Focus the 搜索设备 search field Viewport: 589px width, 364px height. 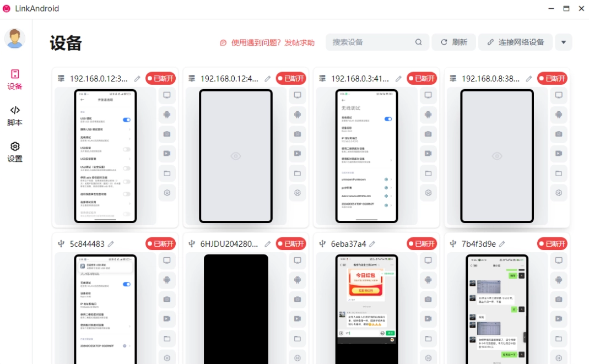pyautogui.click(x=372, y=42)
